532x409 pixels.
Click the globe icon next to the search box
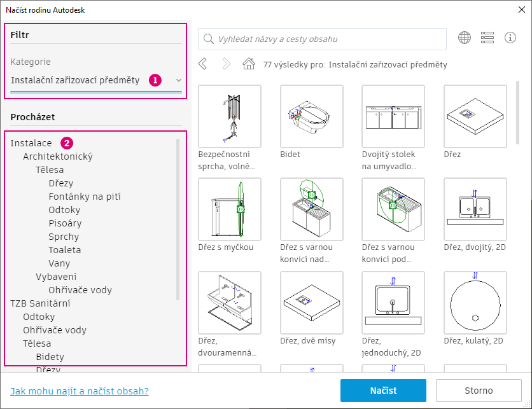click(x=465, y=38)
